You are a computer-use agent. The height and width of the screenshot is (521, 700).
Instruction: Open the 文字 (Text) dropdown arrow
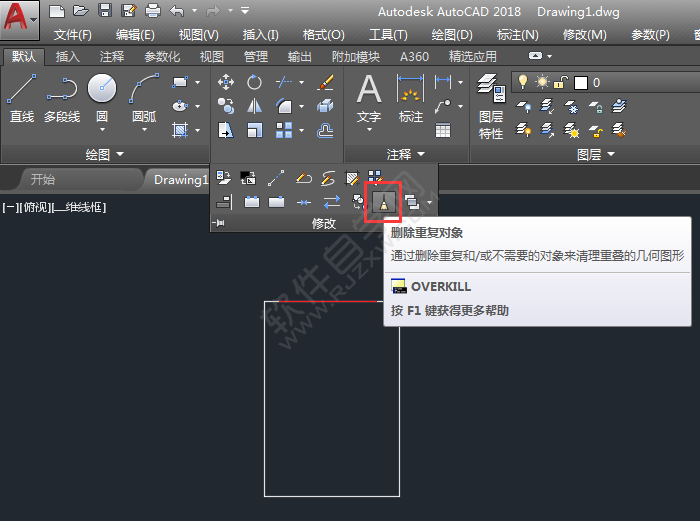click(x=369, y=130)
